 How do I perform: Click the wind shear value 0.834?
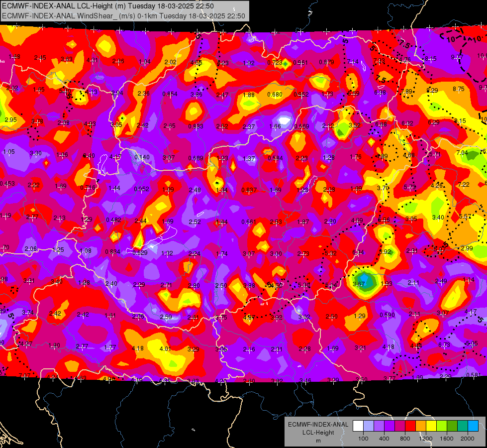pos(112,251)
